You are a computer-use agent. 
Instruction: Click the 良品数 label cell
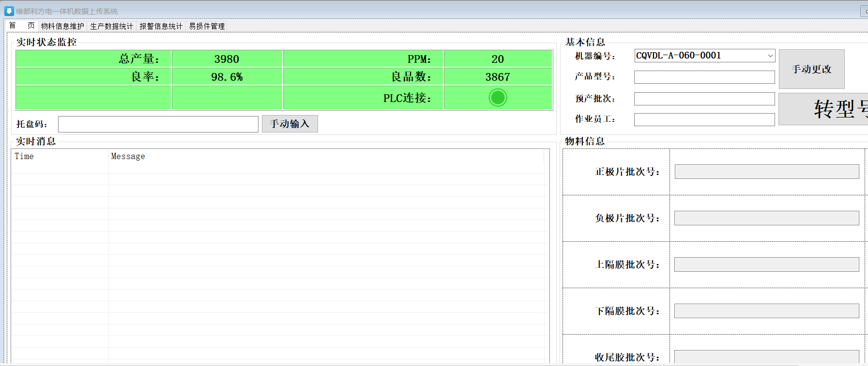click(363, 77)
